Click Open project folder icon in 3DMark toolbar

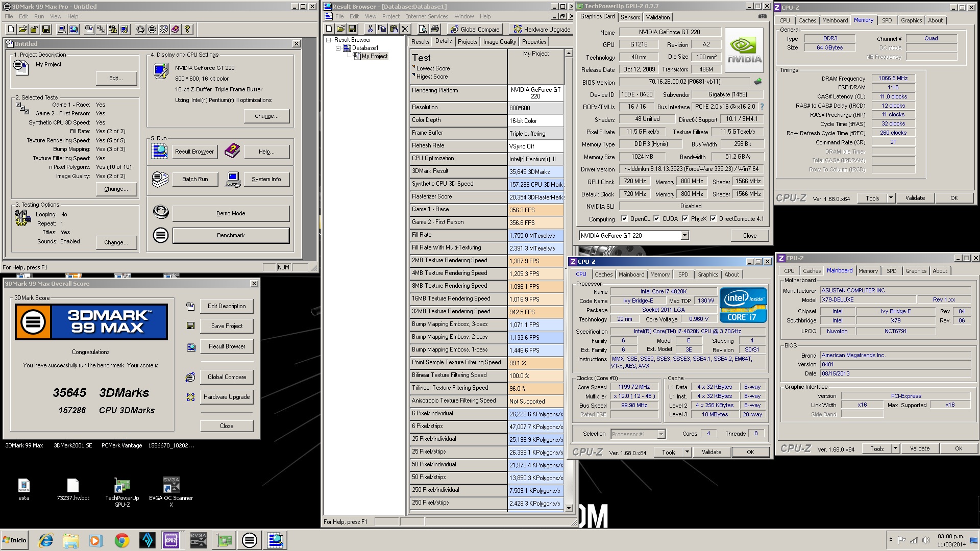22,29
